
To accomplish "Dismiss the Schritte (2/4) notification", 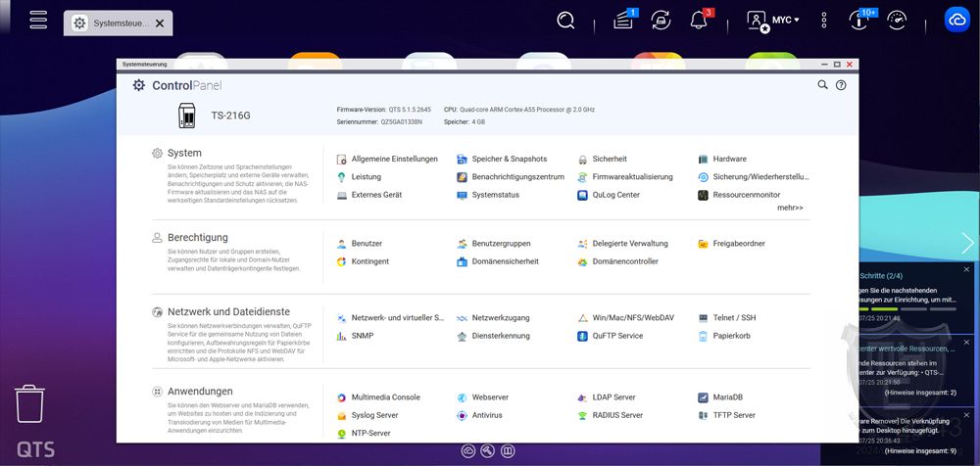I will (966, 269).
